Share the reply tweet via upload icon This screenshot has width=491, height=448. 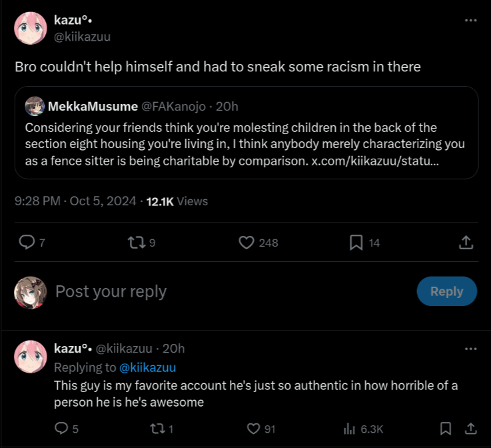(x=470, y=429)
